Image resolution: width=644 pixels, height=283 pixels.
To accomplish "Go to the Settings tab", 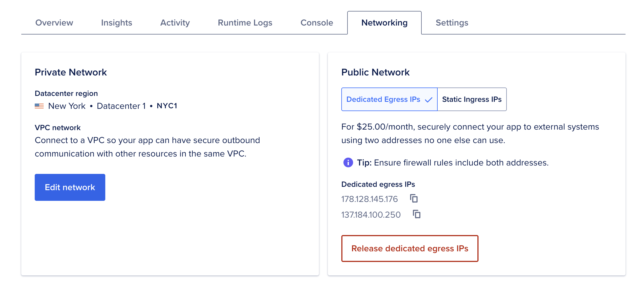I will point(452,23).
